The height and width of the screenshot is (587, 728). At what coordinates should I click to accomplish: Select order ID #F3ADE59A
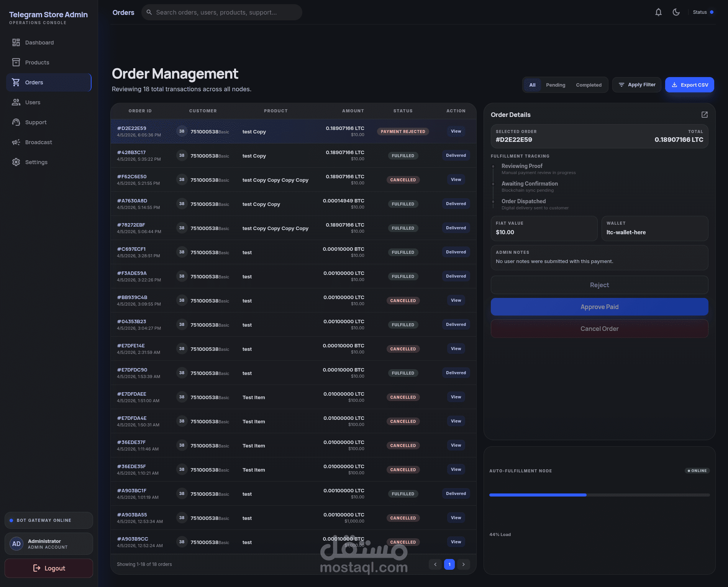click(x=132, y=273)
